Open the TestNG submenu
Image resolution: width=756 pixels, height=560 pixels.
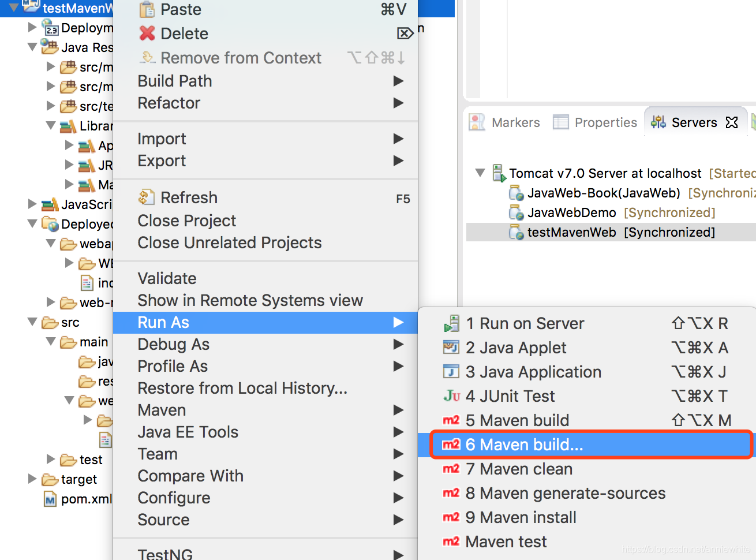pos(265,553)
